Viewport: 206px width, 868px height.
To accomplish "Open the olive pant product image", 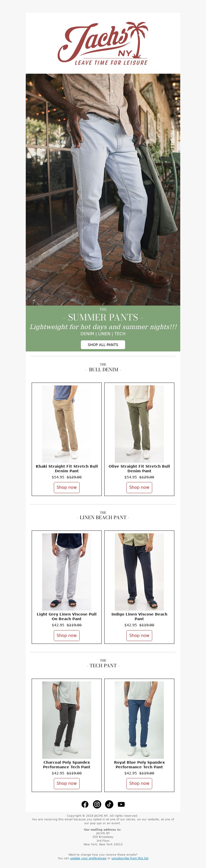I will pos(139,424).
